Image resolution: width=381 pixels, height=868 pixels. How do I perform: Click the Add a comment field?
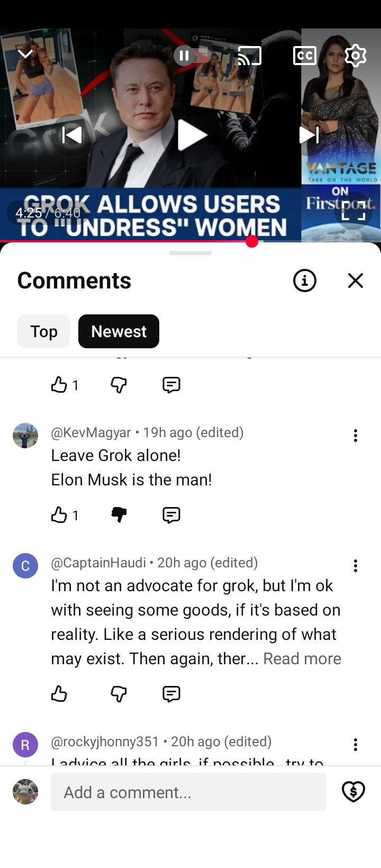tap(188, 792)
